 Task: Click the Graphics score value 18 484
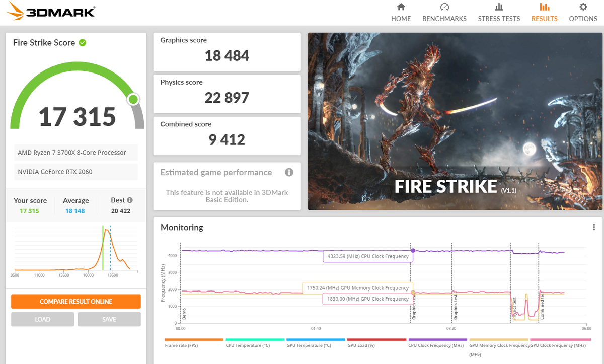pyautogui.click(x=227, y=56)
